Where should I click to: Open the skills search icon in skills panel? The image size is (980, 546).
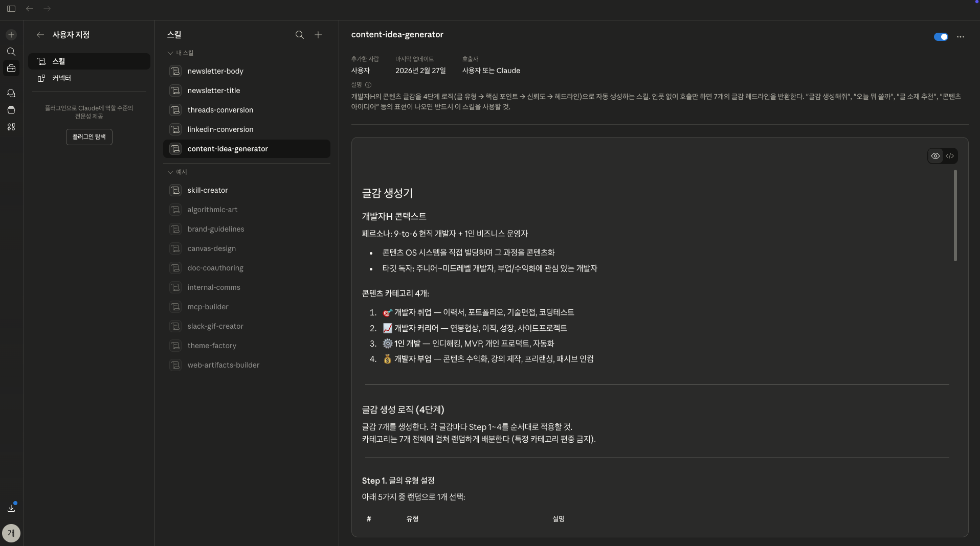point(299,35)
